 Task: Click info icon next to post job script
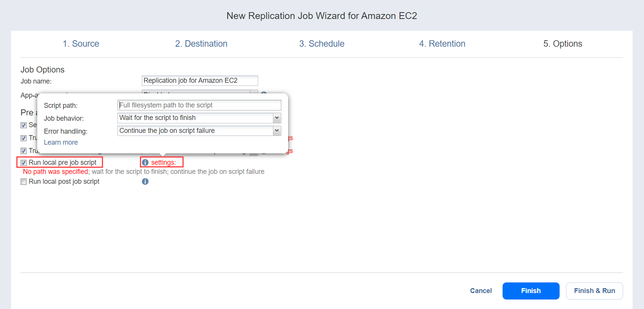145,181
